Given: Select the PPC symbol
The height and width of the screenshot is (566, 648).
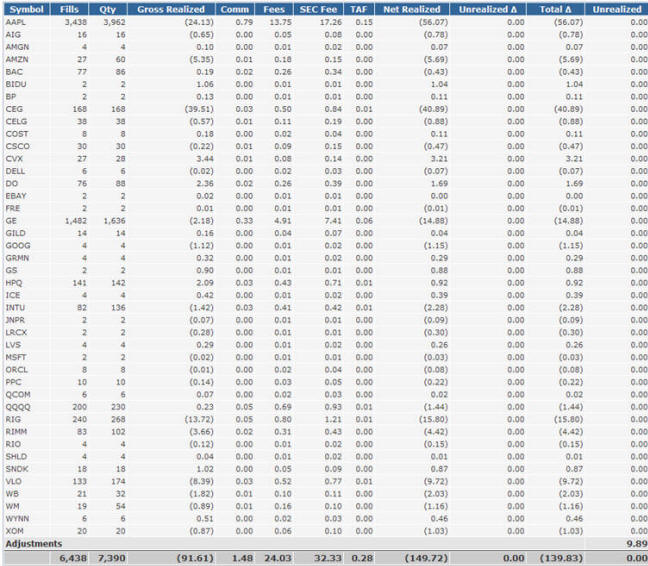Looking at the screenshot, I should click(13, 382).
